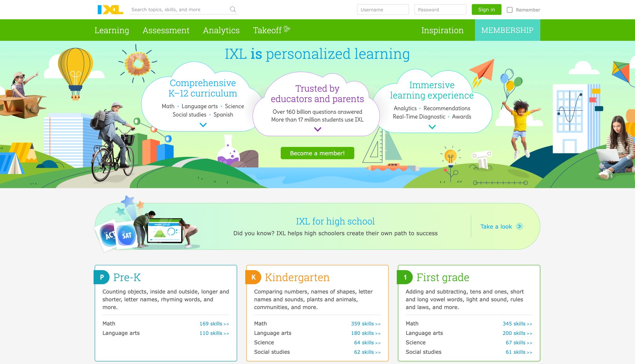This screenshot has height=364, width=635.
Task: Click 'Over 160 billion questions answered' text
Action: (317, 112)
